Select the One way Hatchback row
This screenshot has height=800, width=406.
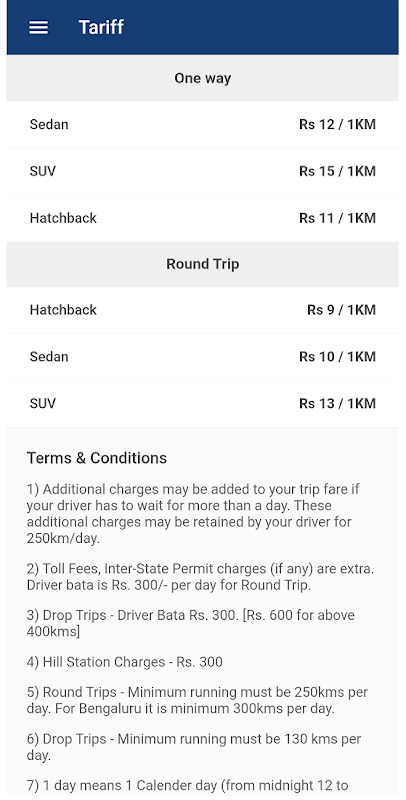[202, 218]
